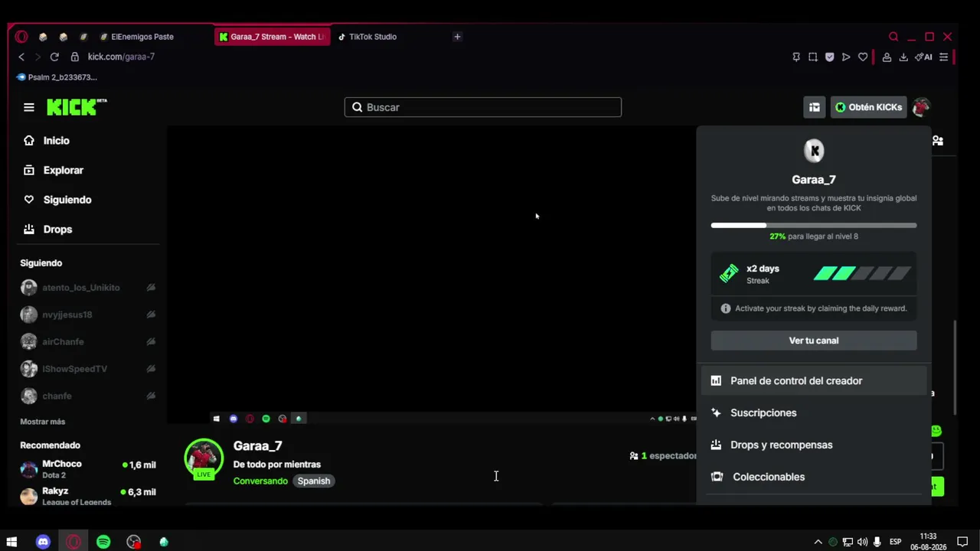Image resolution: width=980 pixels, height=551 pixels.
Task: Open the Psalm 2_b233673 bookmark
Action: 57,77
